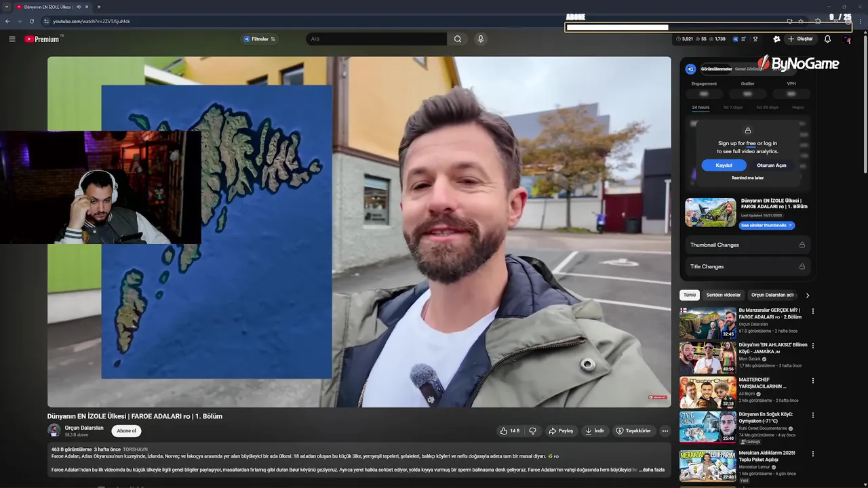This screenshot has height=488, width=868.
Task: Share the video via Paylaş
Action: pos(561,430)
